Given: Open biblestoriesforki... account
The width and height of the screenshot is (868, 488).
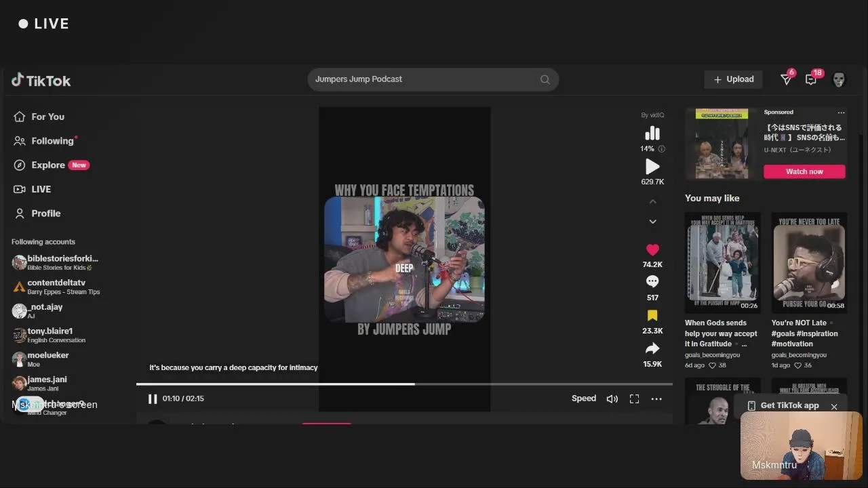Looking at the screenshot, I should click(56, 262).
